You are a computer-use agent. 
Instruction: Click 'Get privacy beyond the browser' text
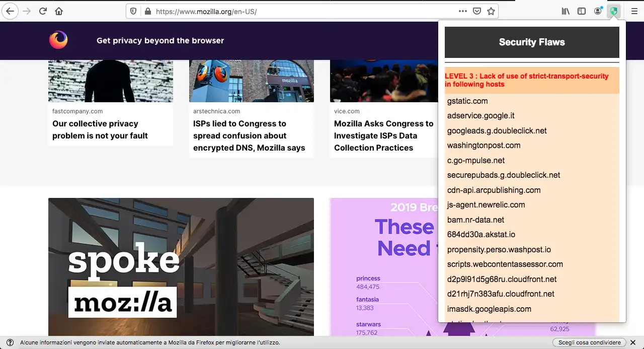click(160, 41)
